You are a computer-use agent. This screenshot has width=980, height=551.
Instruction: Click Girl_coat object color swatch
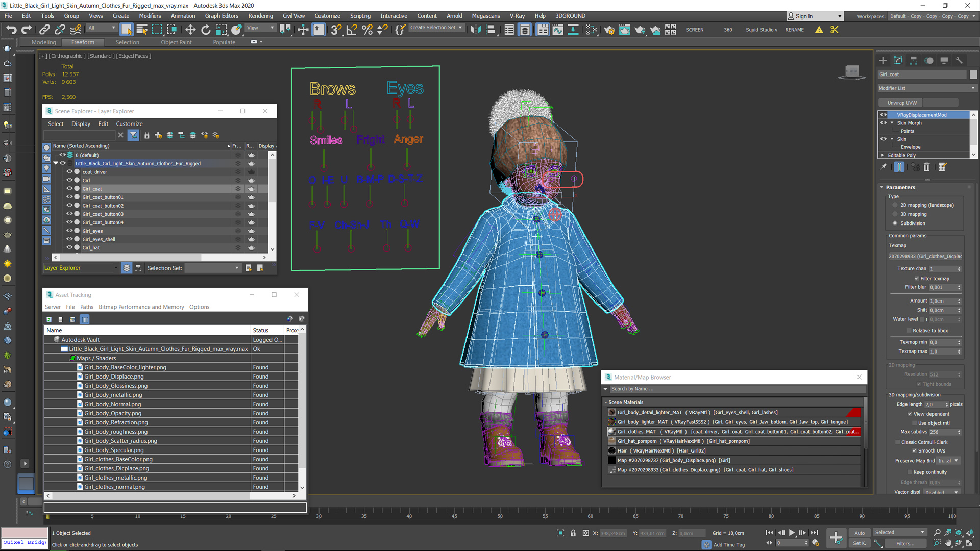(x=973, y=74)
